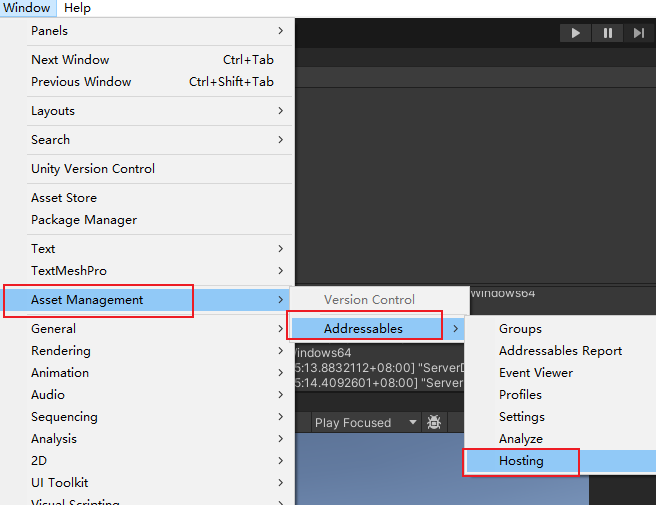This screenshot has width=656, height=505.
Task: Click the Pause button in the Unity toolbar
Action: [607, 33]
